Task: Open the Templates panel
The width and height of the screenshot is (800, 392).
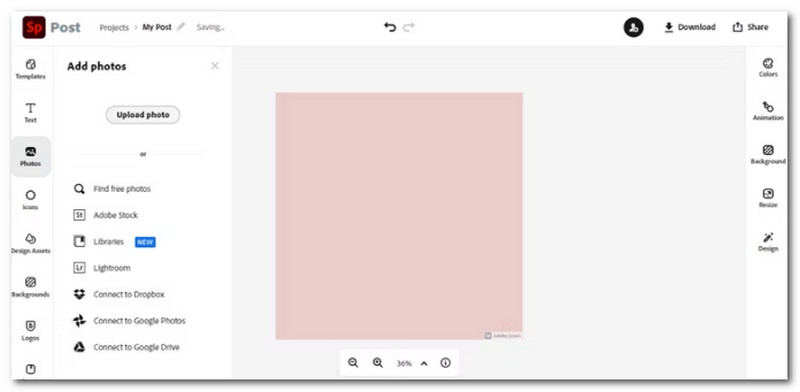Action: click(31, 69)
